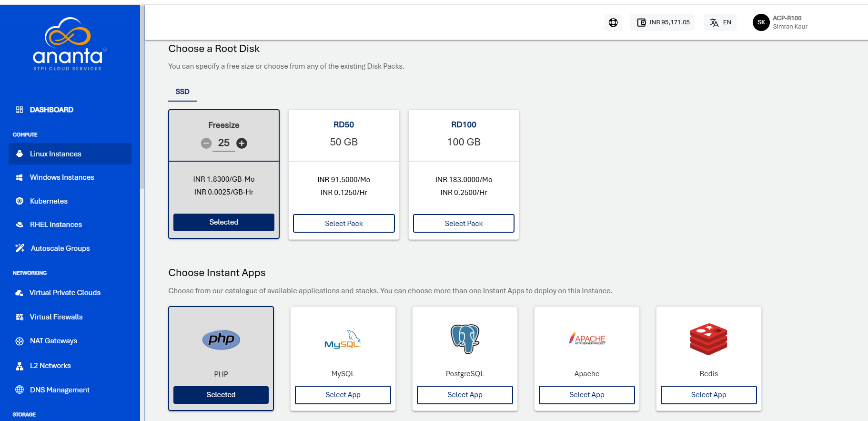Click the Linux Instances penguin icon
The height and width of the screenshot is (421, 868).
[x=20, y=154]
